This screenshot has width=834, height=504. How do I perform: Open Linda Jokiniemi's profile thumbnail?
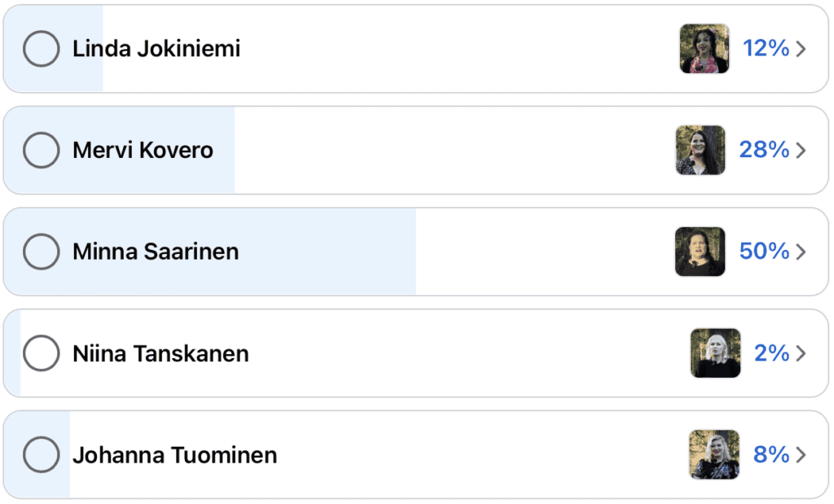[704, 48]
